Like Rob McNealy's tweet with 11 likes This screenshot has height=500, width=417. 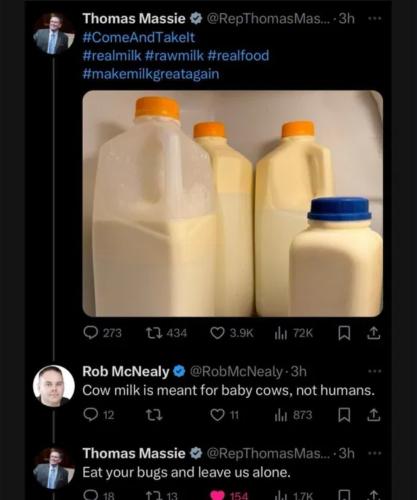[225, 415]
